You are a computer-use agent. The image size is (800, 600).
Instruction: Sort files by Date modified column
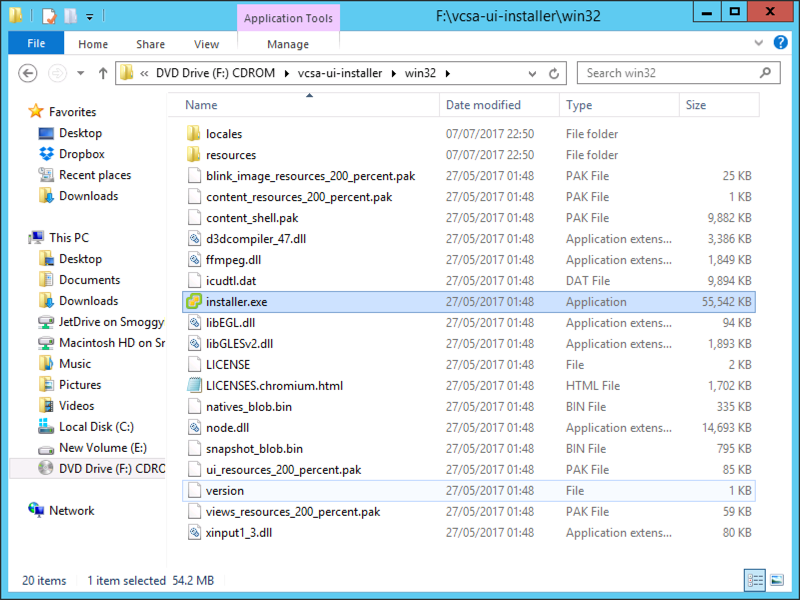click(x=499, y=105)
